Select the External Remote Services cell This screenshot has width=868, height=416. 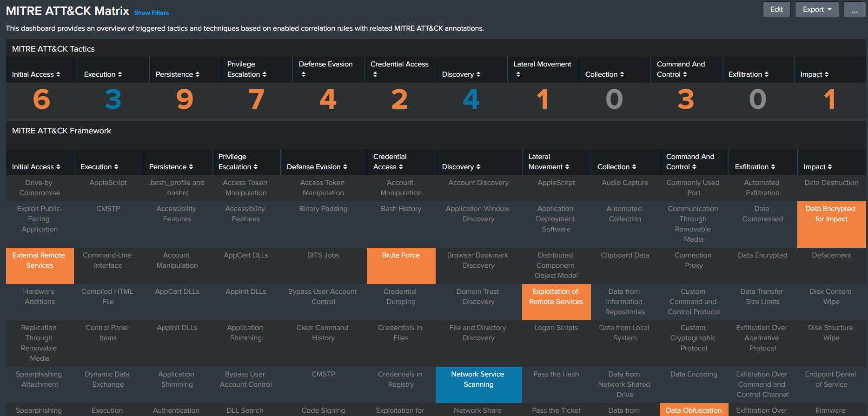(40, 265)
